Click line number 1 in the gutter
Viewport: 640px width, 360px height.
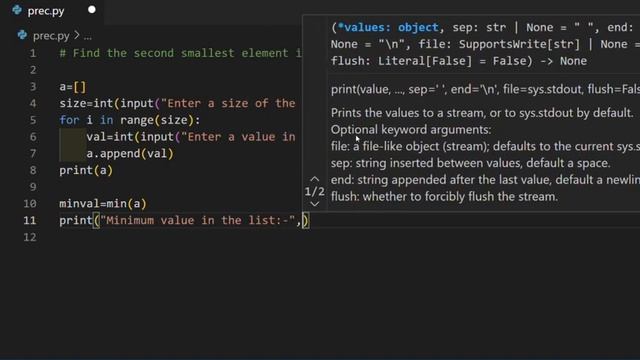pyautogui.click(x=33, y=53)
